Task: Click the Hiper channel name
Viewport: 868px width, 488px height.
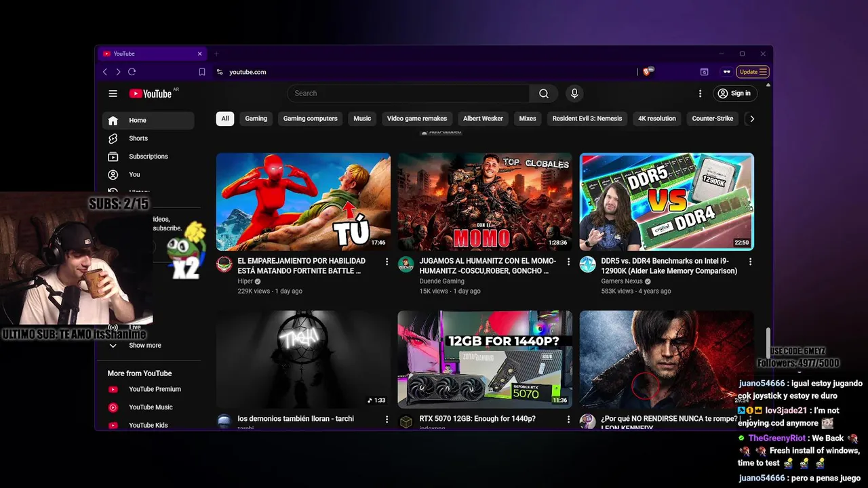Action: tap(245, 281)
